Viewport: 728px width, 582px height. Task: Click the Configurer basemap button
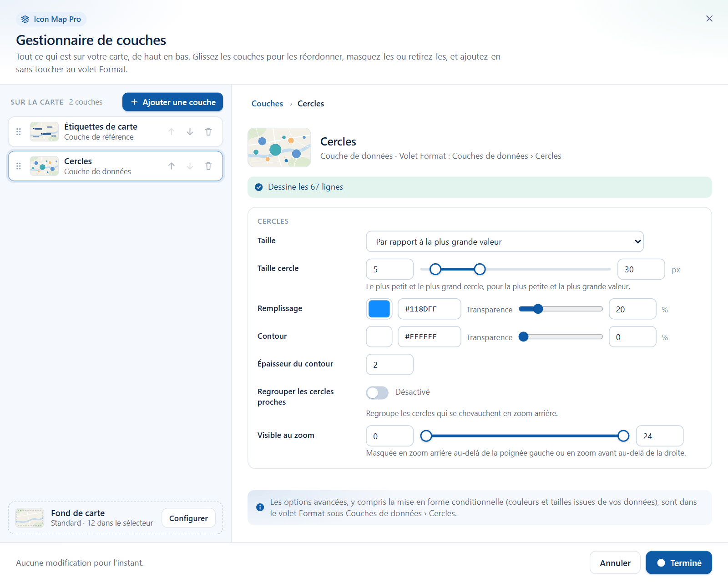[188, 518]
